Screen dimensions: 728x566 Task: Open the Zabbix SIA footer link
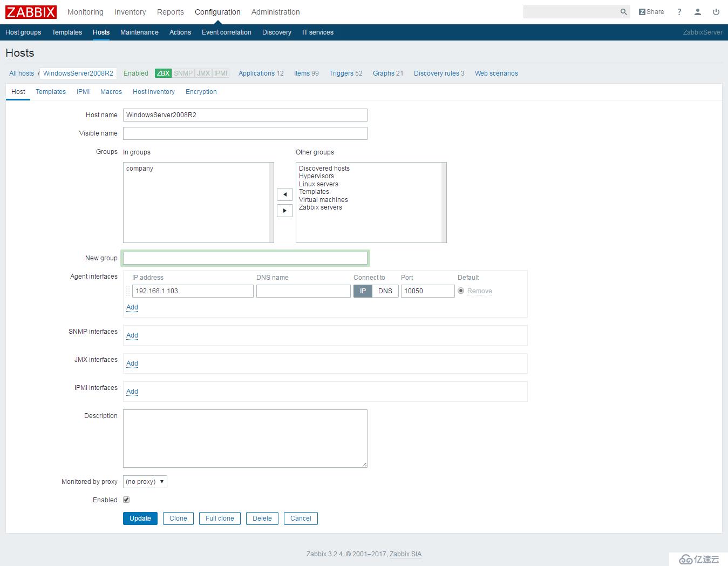pyautogui.click(x=406, y=554)
